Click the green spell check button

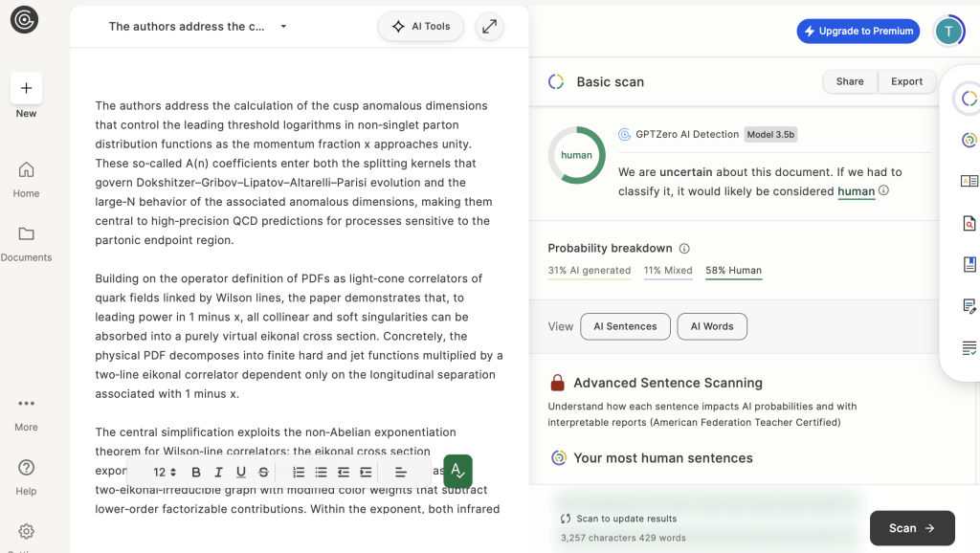point(458,471)
